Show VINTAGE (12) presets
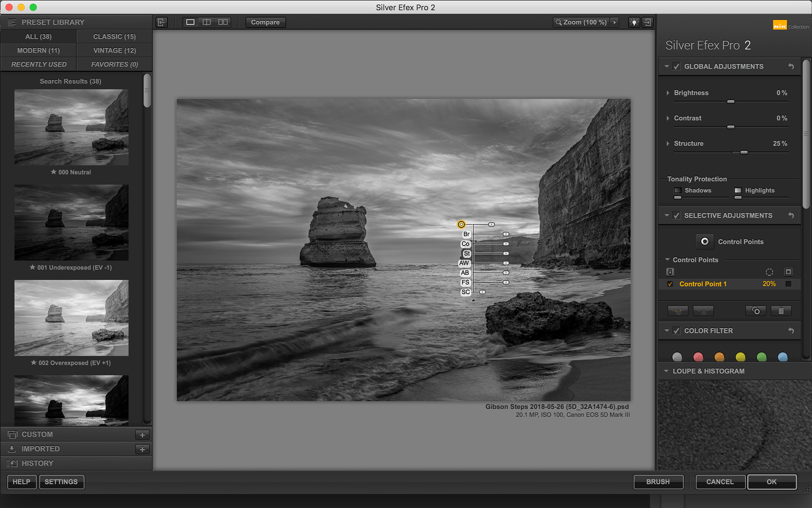Image resolution: width=812 pixels, height=508 pixels. point(114,50)
